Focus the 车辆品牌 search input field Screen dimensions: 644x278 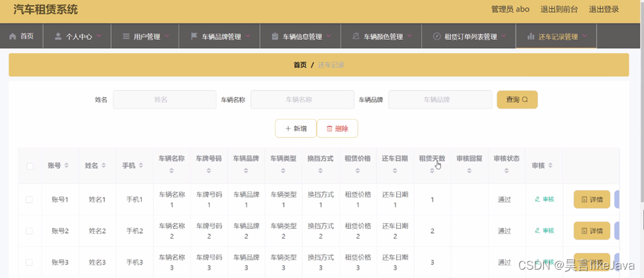(440, 100)
